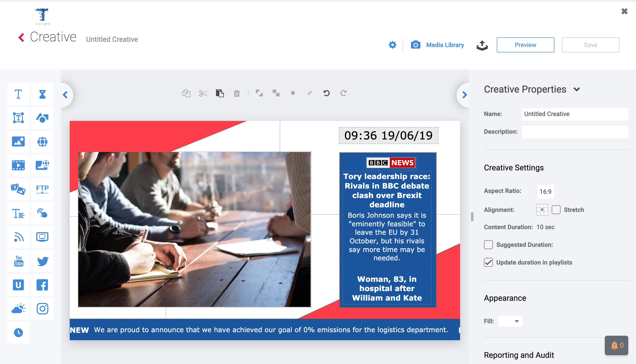
Task: Go back using the red chevron
Action: (x=21, y=38)
